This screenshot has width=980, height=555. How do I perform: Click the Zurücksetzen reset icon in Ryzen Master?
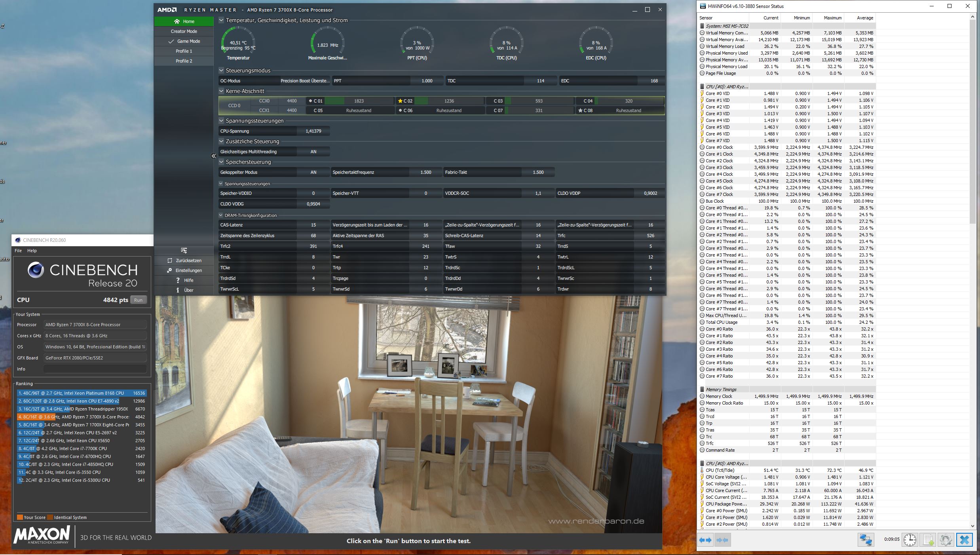[x=170, y=260]
